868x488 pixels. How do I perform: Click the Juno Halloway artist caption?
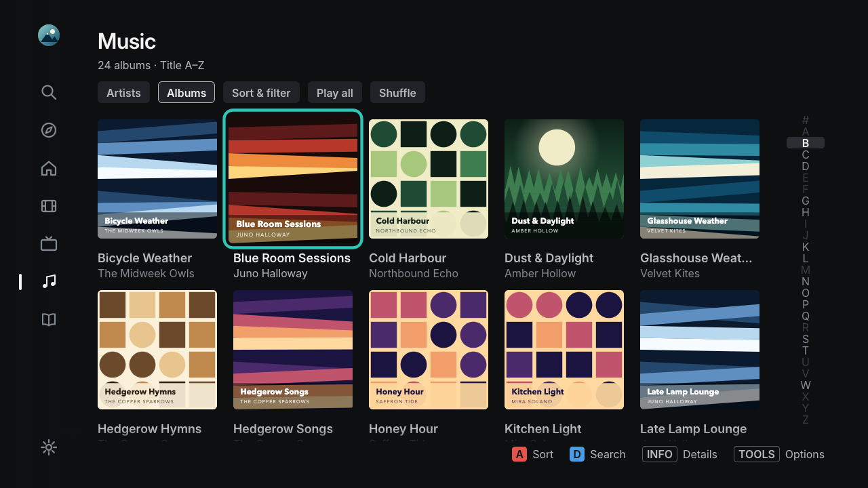pos(271,274)
